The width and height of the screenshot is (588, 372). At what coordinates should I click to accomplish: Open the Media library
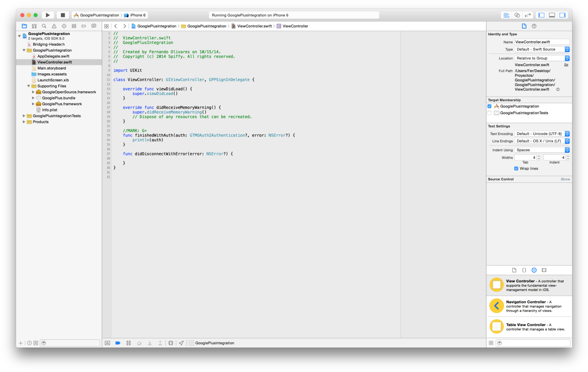(544, 270)
